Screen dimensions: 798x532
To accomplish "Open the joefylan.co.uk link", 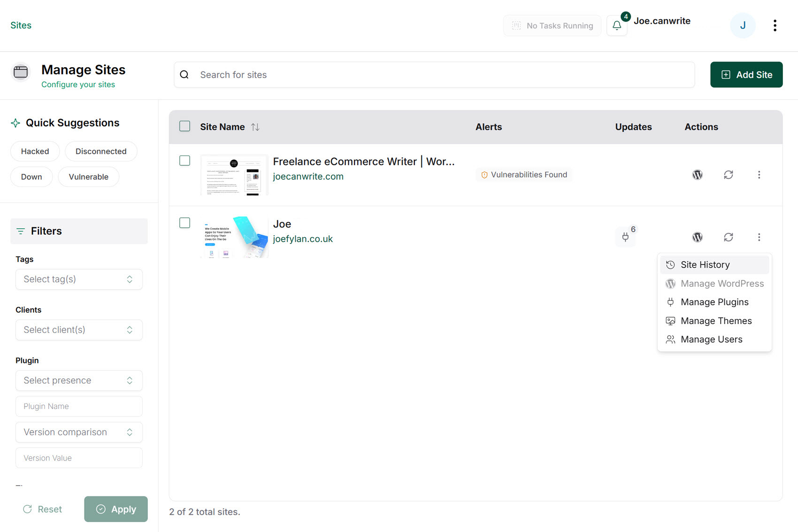I will tap(303, 239).
